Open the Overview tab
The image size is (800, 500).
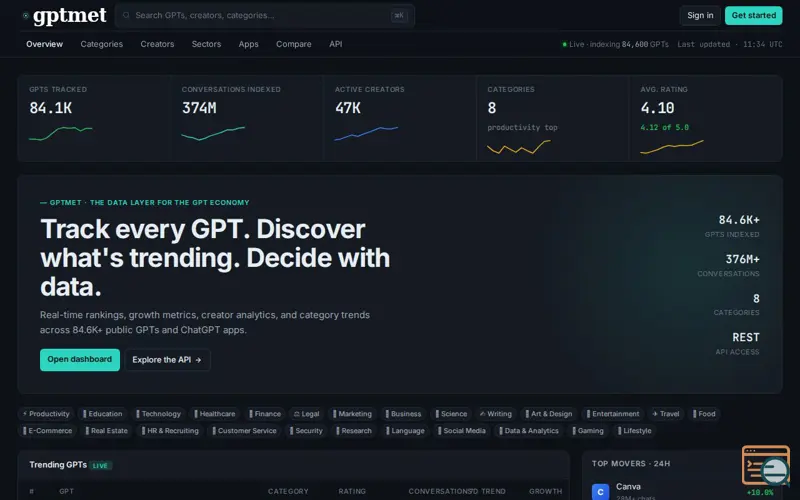pos(44,44)
